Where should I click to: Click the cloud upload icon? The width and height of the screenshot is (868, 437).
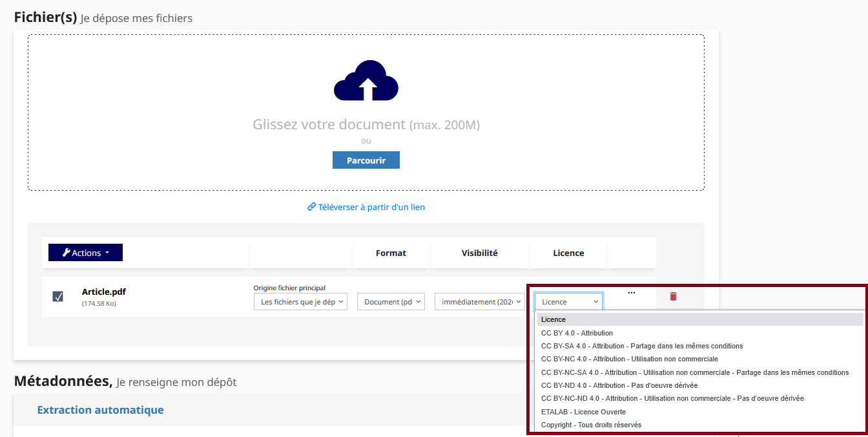click(366, 81)
